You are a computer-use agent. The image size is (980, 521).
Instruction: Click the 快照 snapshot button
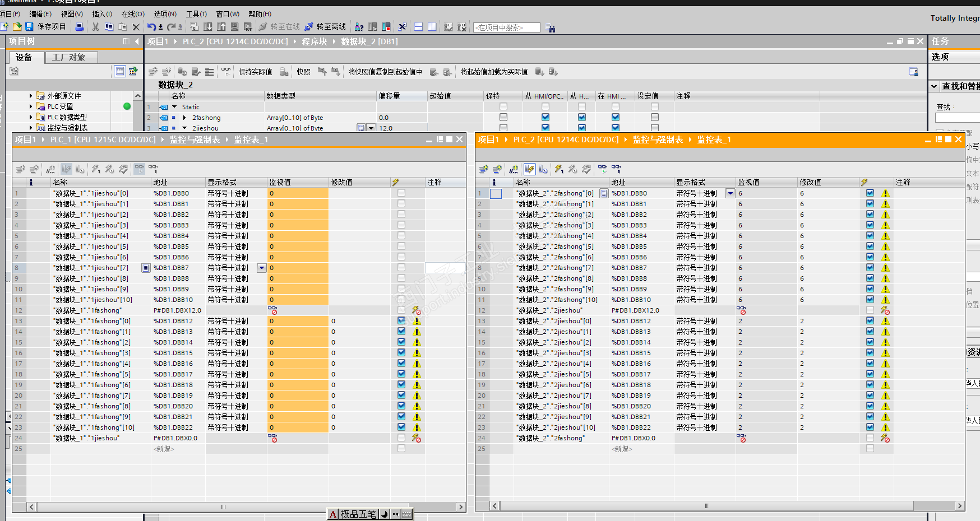pos(303,72)
